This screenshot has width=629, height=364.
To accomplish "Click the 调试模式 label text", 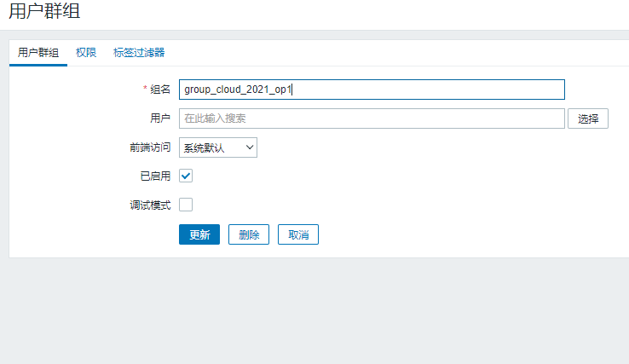I will point(149,205).
